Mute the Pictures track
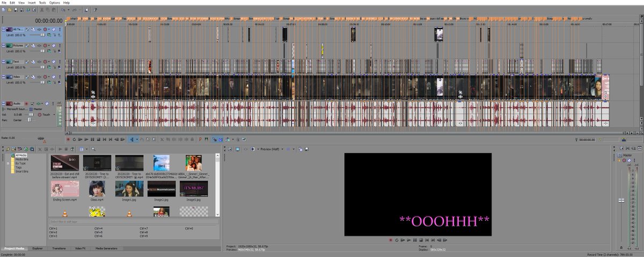644x257 pixels. [54, 46]
